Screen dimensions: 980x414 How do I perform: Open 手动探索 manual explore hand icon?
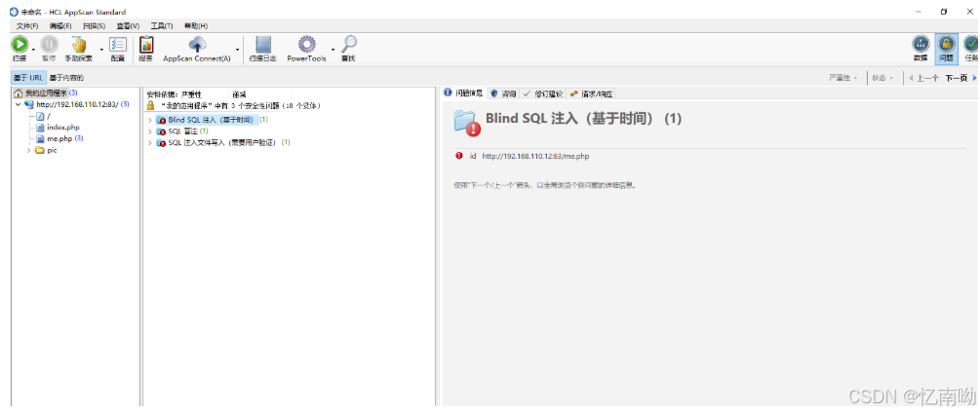coord(79,45)
